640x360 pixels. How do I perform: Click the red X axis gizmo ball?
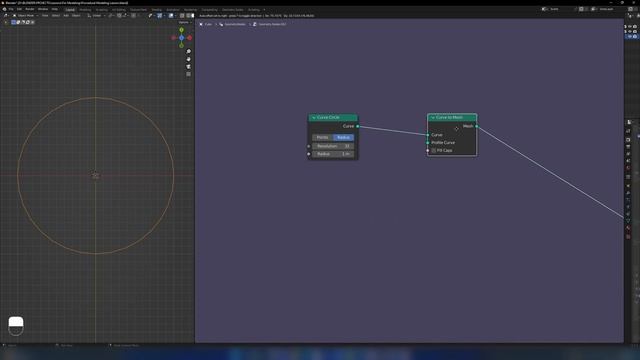coord(189,38)
